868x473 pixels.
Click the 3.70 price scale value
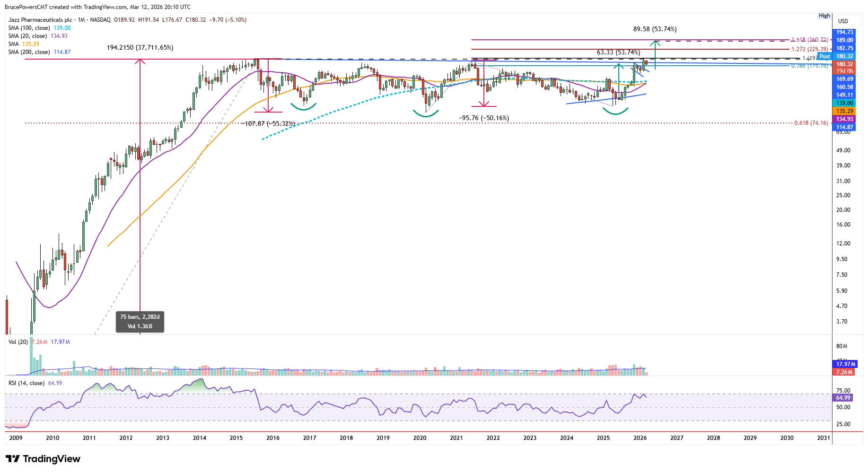point(842,322)
